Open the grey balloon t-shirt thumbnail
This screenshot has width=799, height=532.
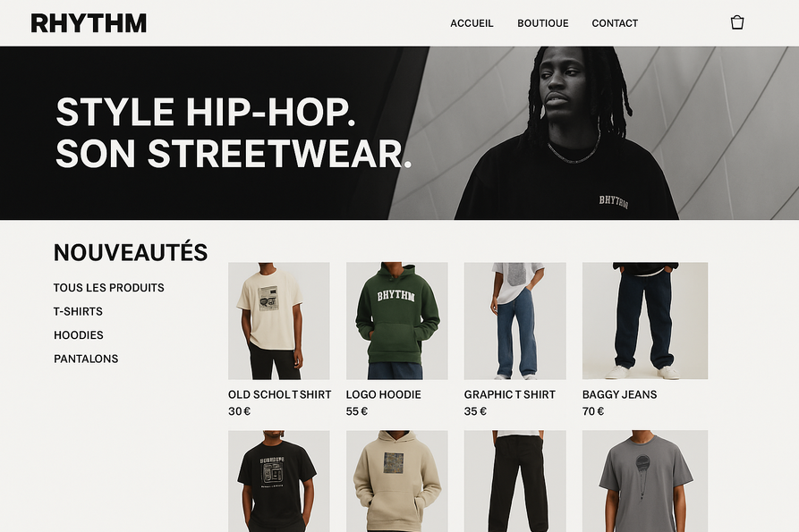(x=645, y=481)
